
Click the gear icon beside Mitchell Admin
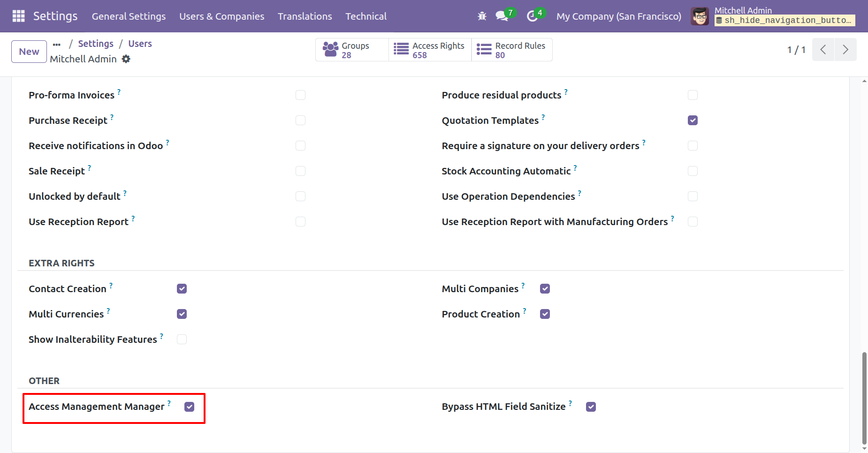[x=126, y=59]
